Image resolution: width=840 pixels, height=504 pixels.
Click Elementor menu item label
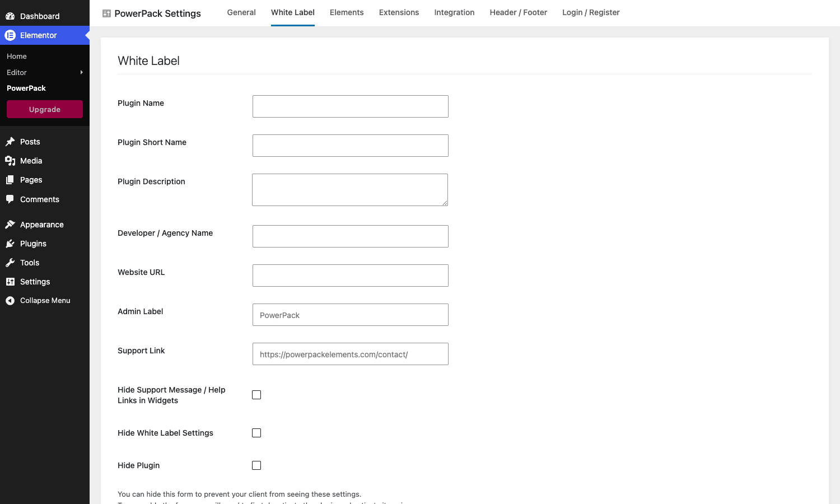(x=39, y=35)
